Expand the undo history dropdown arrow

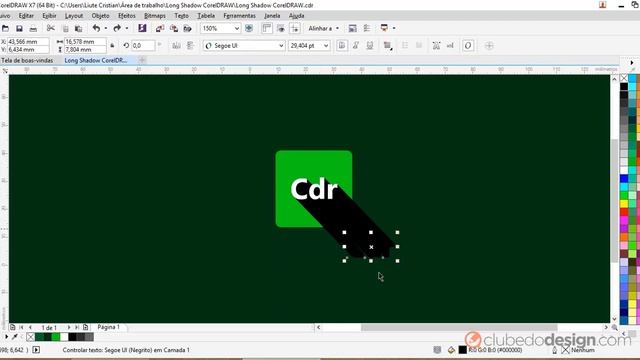pos(106,28)
